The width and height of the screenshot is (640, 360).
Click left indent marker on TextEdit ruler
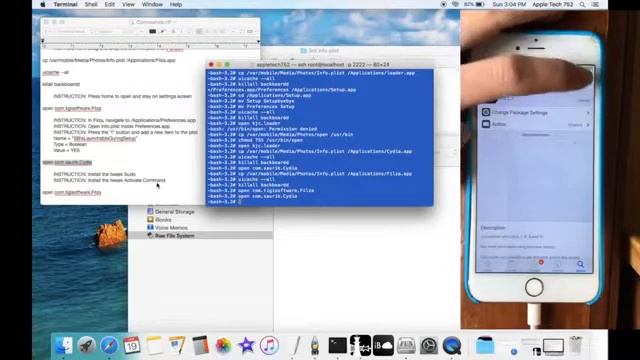pos(43,41)
